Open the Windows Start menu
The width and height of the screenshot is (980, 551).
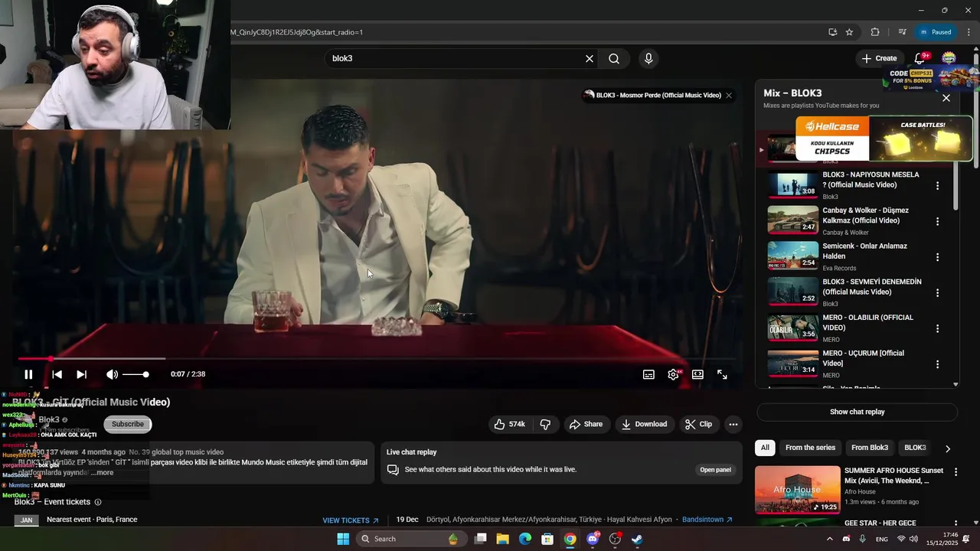[343, 539]
